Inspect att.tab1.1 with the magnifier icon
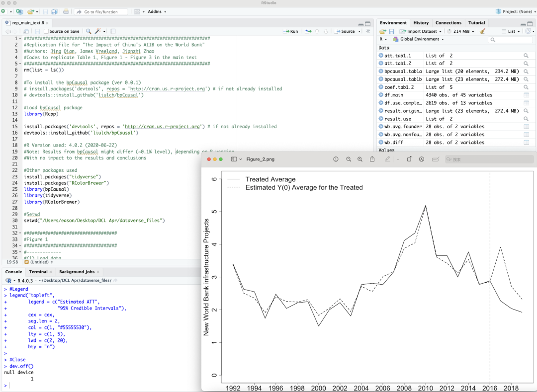The image size is (537, 392). 526,56
